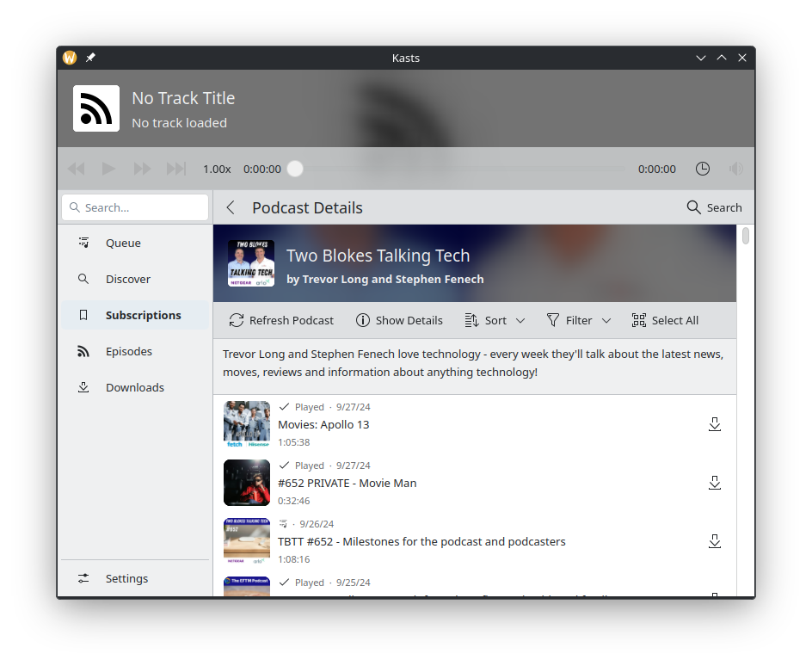Click the Two Blokes Talking Tech cover art
812x666 pixels.
coord(251,263)
